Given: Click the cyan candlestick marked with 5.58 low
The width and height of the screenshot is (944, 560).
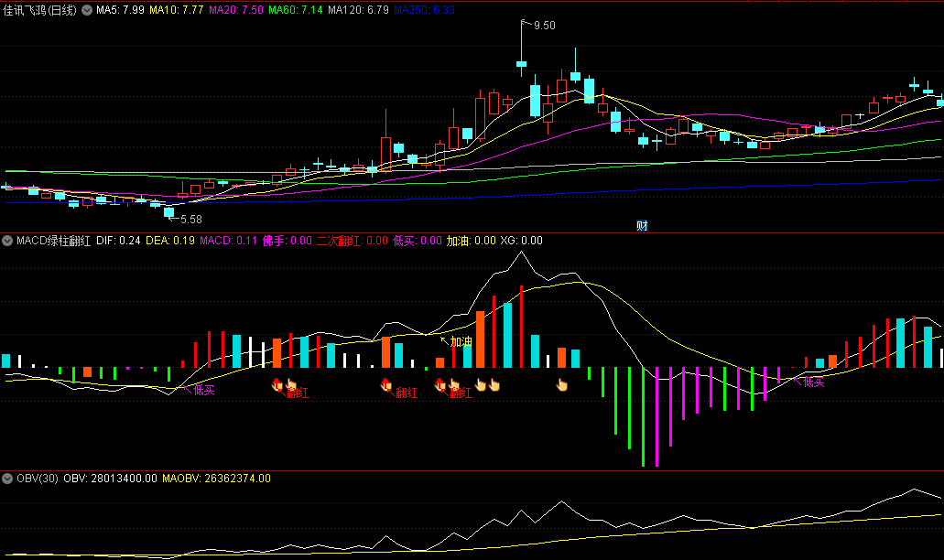Looking at the screenshot, I should pyautogui.click(x=168, y=211).
